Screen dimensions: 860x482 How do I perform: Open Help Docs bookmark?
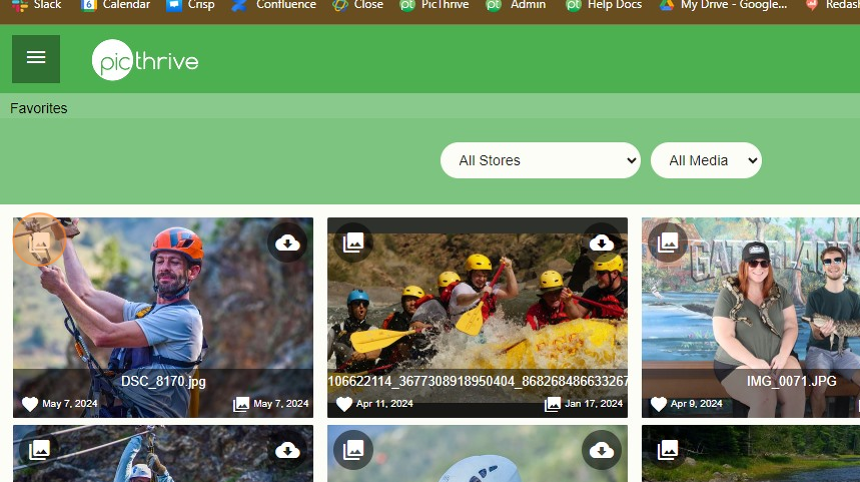(x=604, y=5)
